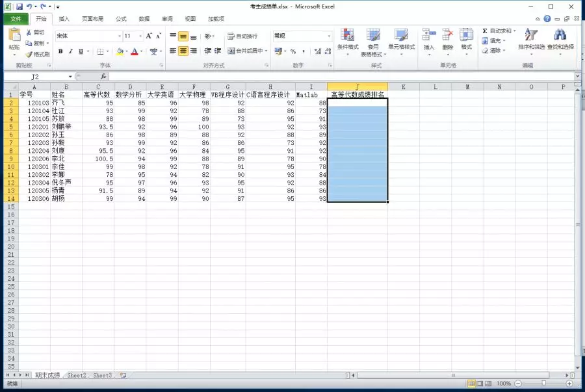Apply the fill color bucket swatch
Image resolution: width=585 pixels, height=392 pixels.
pos(120,51)
